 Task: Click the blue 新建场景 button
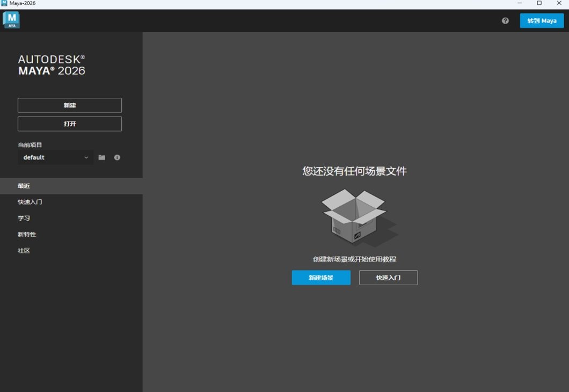(321, 278)
